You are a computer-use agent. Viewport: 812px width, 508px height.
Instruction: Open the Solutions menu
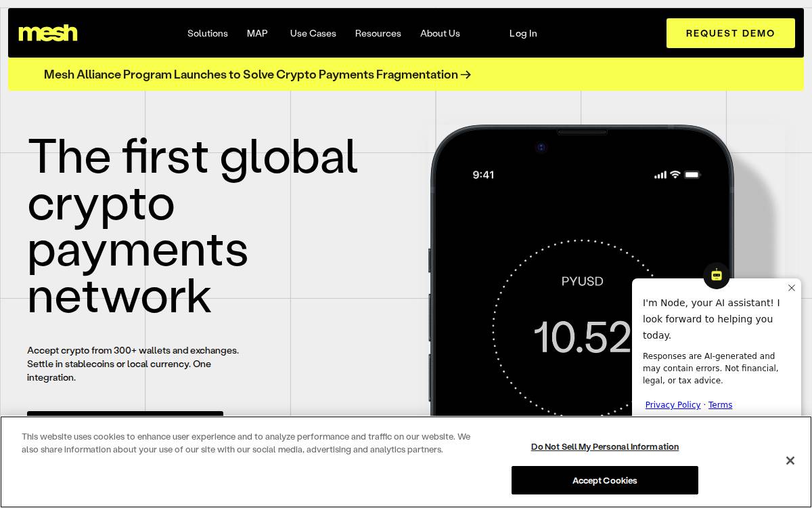pos(208,33)
